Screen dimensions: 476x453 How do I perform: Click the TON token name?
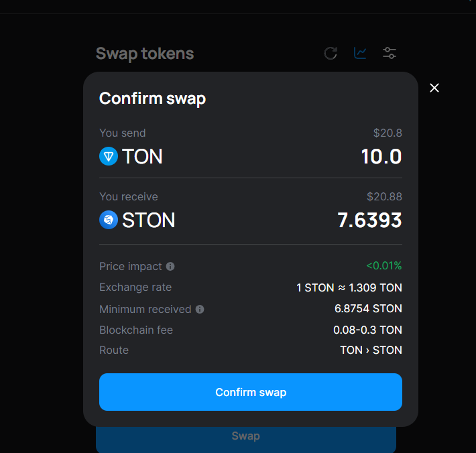point(142,157)
